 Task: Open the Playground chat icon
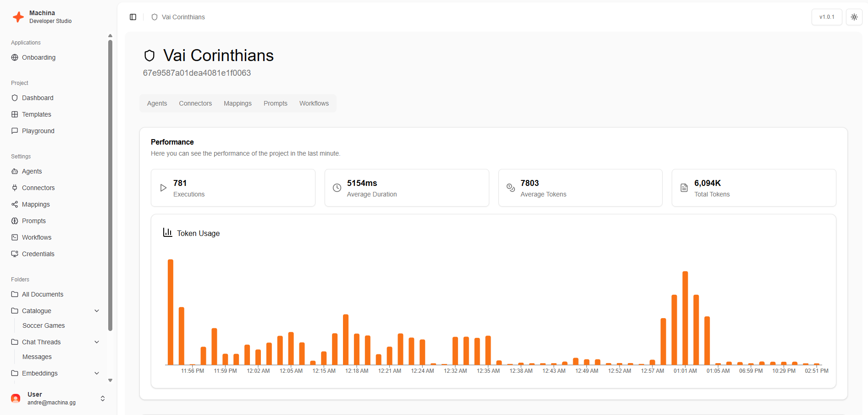(15, 131)
